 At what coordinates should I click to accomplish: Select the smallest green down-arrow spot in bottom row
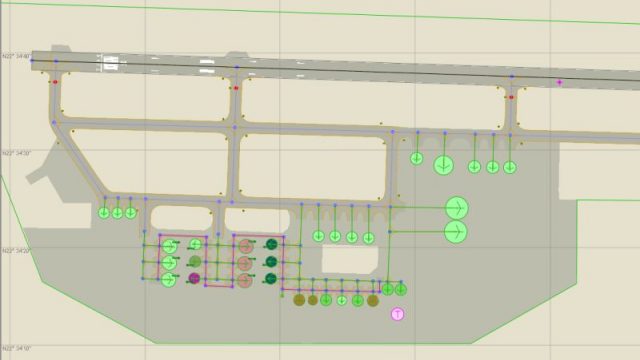coord(342,300)
